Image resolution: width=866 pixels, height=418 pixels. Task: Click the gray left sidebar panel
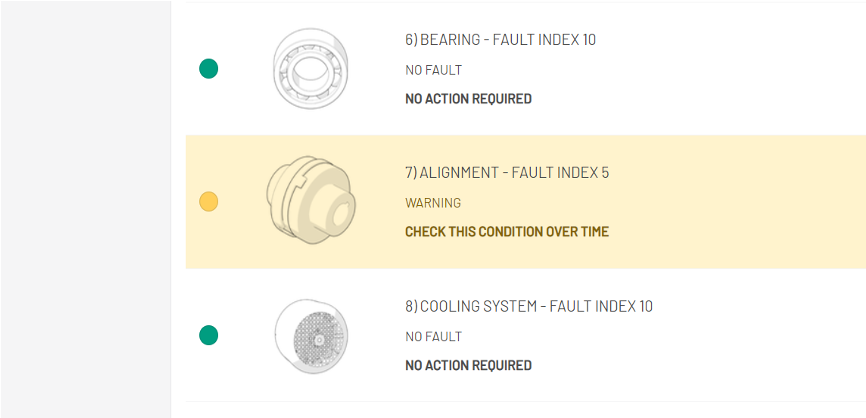pyautogui.click(x=85, y=209)
